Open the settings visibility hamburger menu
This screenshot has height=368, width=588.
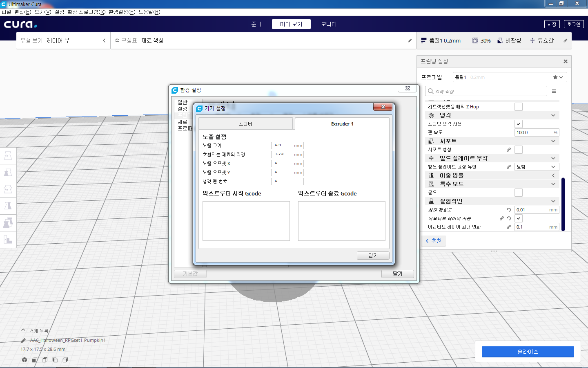[x=554, y=91]
